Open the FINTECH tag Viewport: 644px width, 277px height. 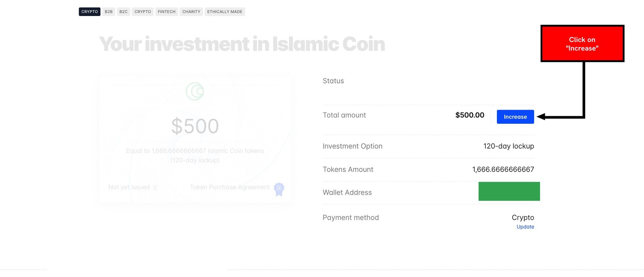pyautogui.click(x=166, y=12)
